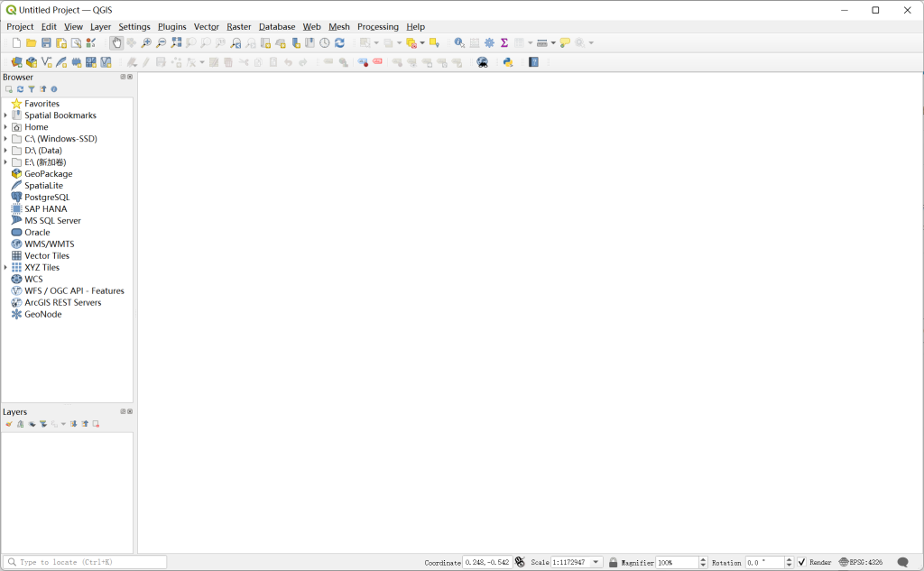Expand the Home tree node

[6, 127]
